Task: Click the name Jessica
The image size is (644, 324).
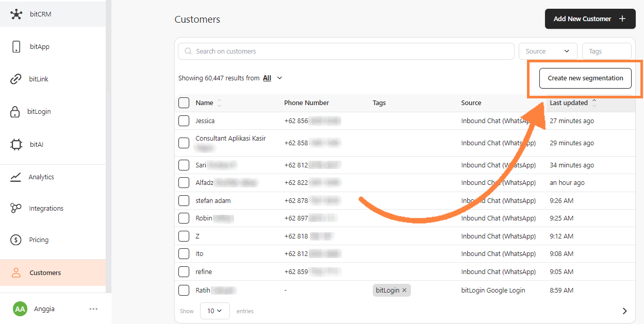Action: (x=205, y=121)
